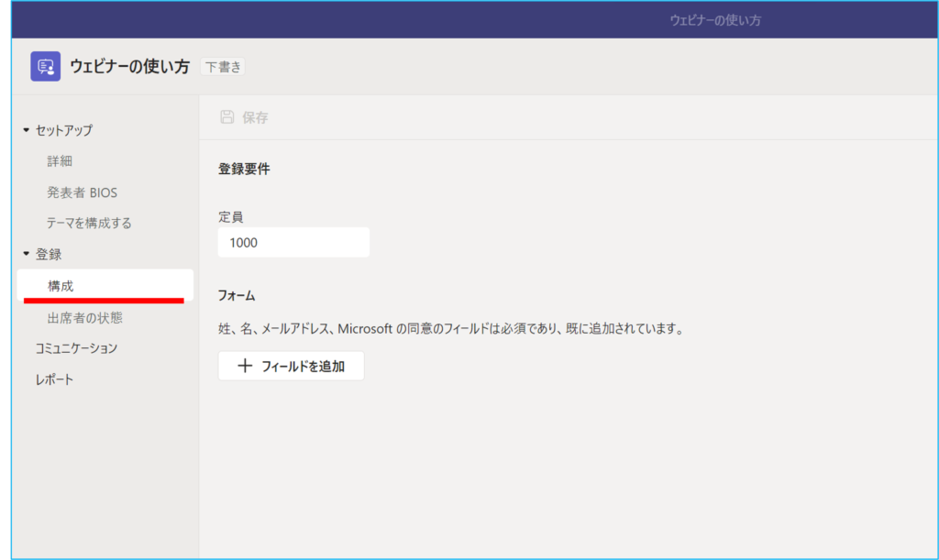Click the window title text in top bar
939x560 pixels.
click(x=714, y=20)
